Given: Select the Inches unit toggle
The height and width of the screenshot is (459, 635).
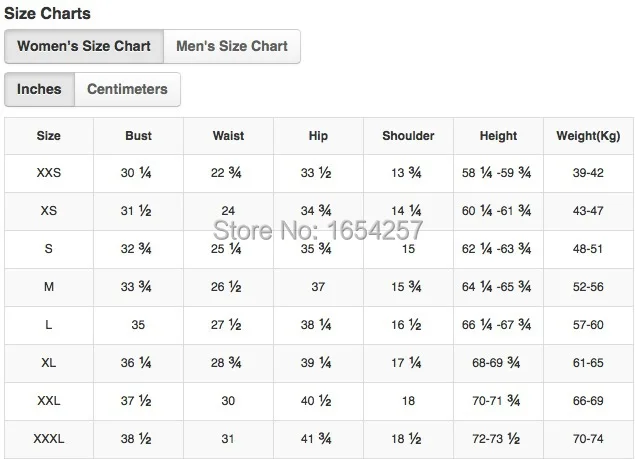Looking at the screenshot, I should (39, 89).
